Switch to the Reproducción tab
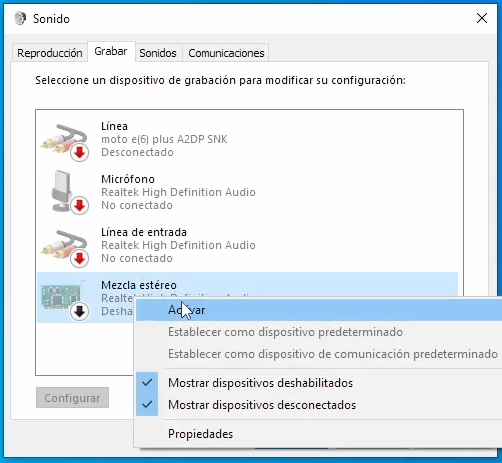This screenshot has width=502, height=463. [50, 53]
